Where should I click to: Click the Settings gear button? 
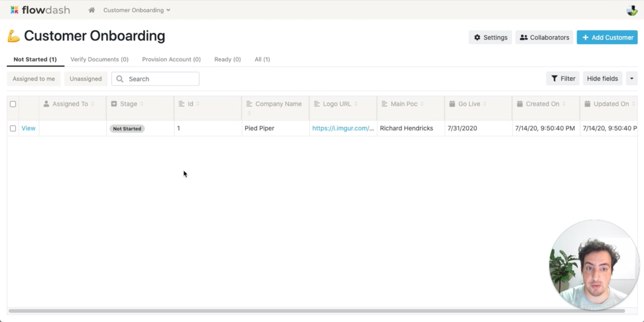pos(490,37)
